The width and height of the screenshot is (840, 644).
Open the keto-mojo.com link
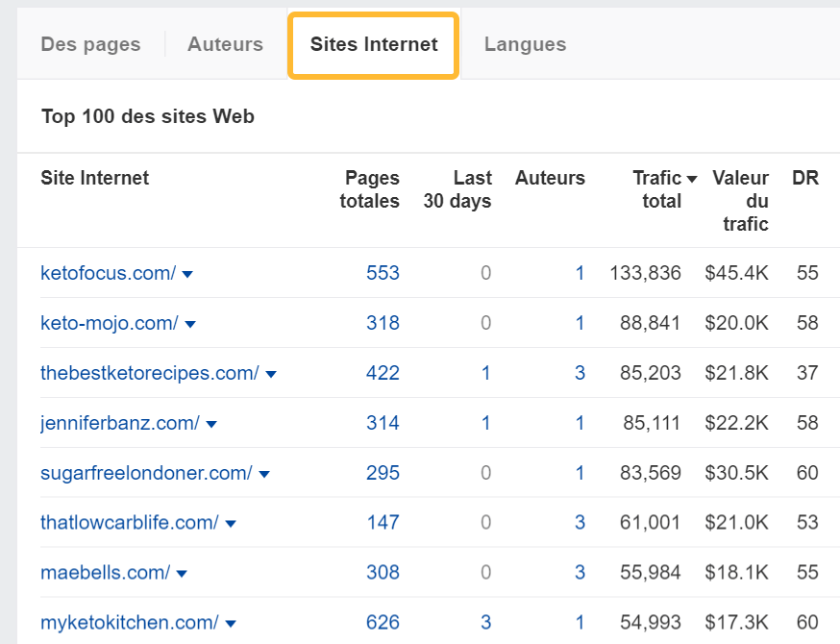[x=108, y=324]
